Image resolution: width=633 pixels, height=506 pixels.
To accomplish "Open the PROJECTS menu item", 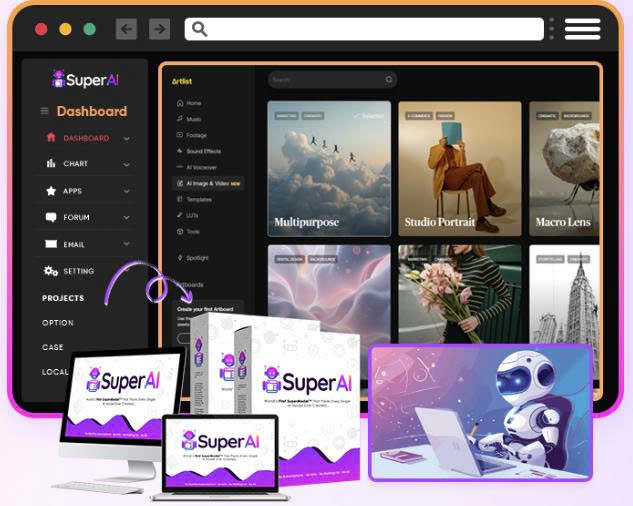I will point(63,298).
